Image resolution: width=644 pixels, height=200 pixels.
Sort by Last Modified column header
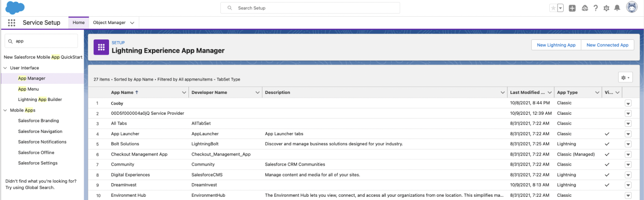pos(528,93)
